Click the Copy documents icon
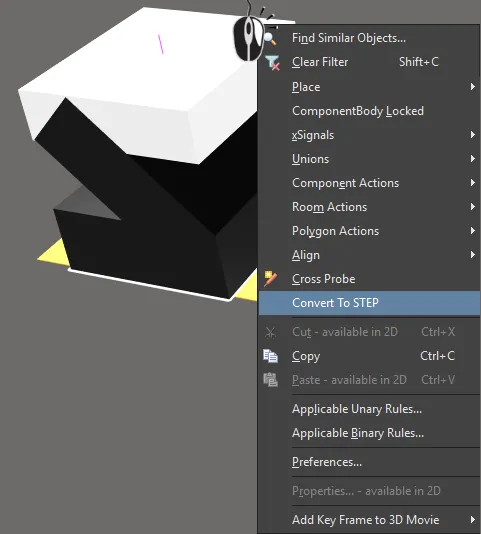The width and height of the screenshot is (481, 534). pyautogui.click(x=270, y=356)
